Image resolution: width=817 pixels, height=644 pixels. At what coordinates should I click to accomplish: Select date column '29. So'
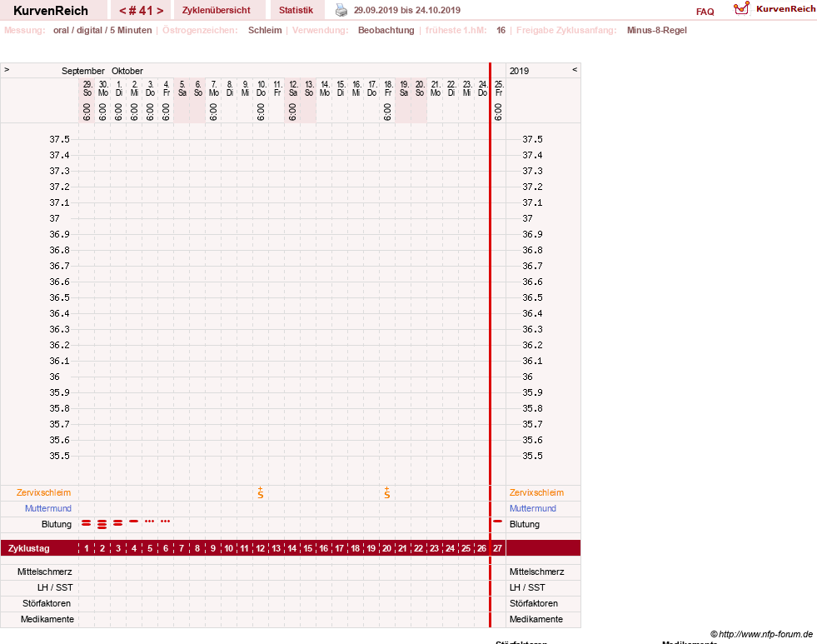[x=87, y=88]
